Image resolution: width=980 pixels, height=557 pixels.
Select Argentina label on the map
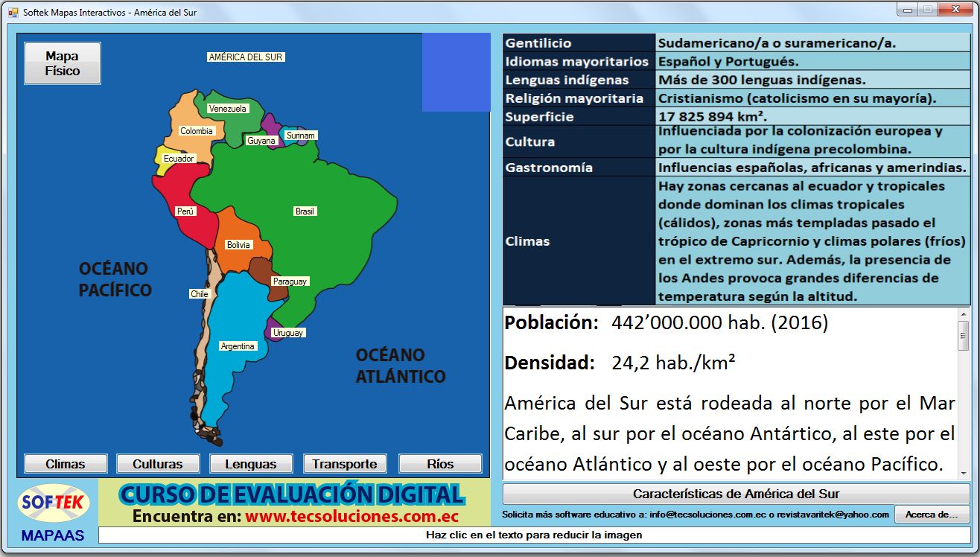tap(238, 346)
